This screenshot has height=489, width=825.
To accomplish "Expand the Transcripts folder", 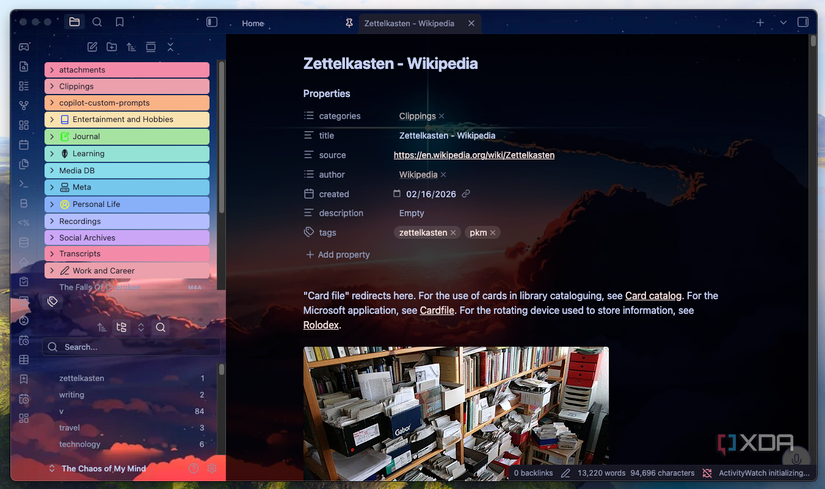I will 127,254.
